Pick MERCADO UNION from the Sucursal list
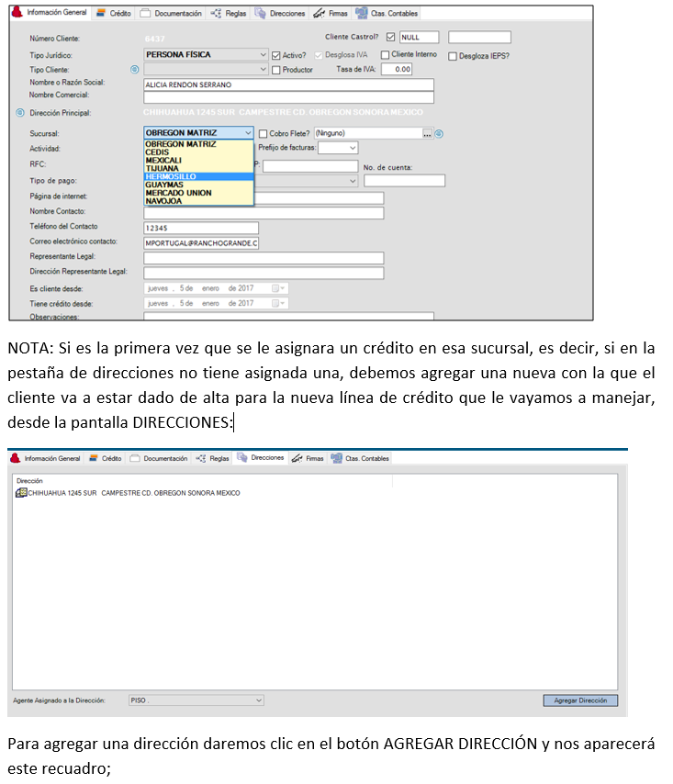673x784 pixels. point(198,193)
